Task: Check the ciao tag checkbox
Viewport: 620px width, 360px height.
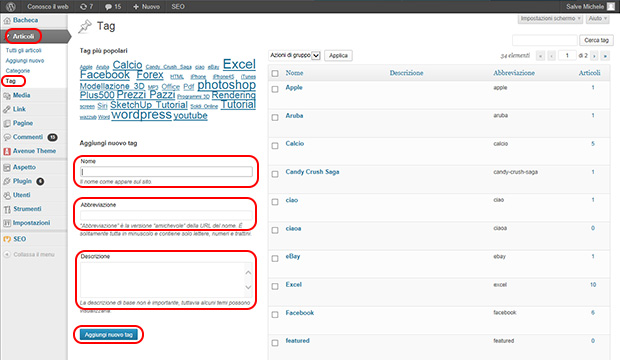Action: (x=275, y=202)
